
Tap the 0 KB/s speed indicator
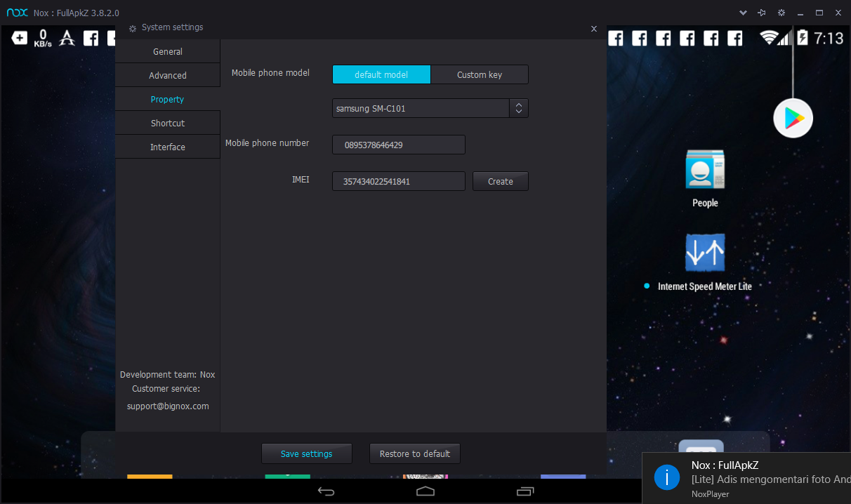(43, 38)
